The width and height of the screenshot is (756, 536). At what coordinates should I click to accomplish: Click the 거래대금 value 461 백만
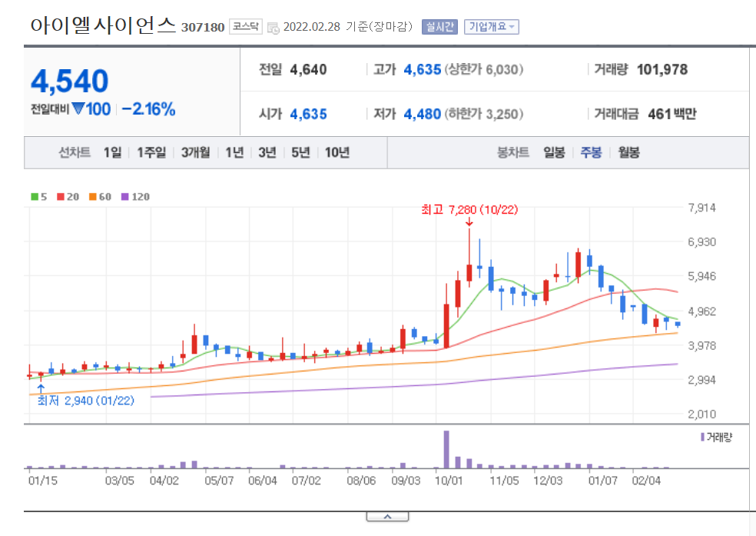click(672, 114)
